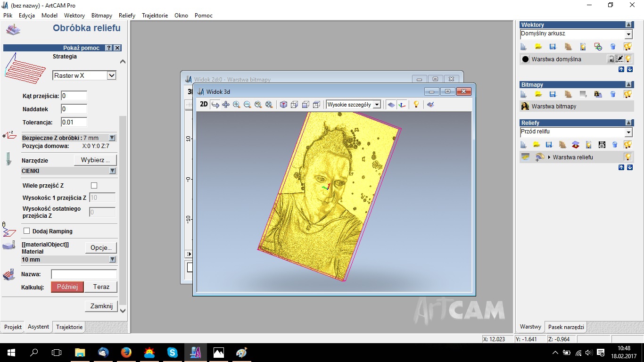The width and height of the screenshot is (644, 362).
Task: Toggle lock on Warstwa domyślna
Action: point(611,59)
